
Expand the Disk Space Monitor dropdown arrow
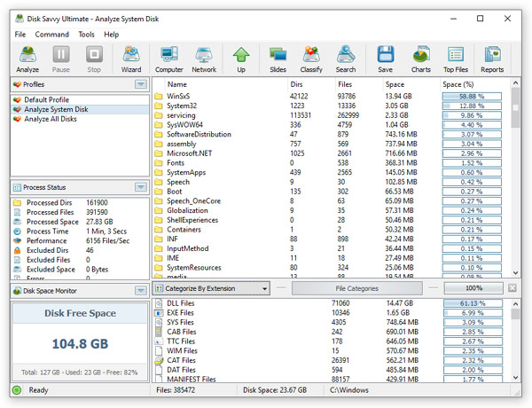[x=141, y=290]
